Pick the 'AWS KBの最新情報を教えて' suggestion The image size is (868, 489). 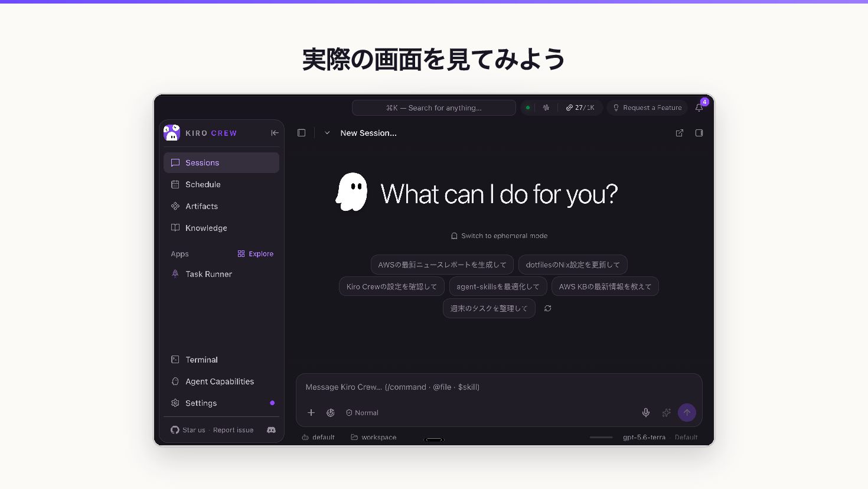tap(605, 286)
